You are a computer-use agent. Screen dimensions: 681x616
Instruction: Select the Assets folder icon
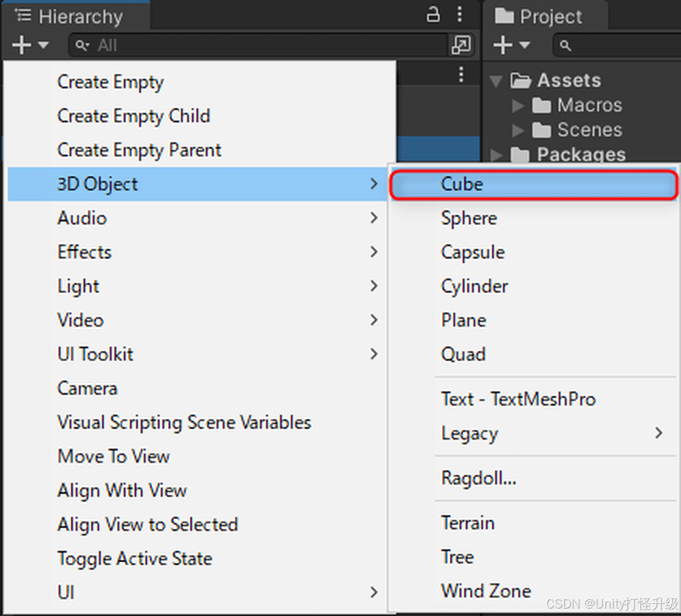[521, 81]
